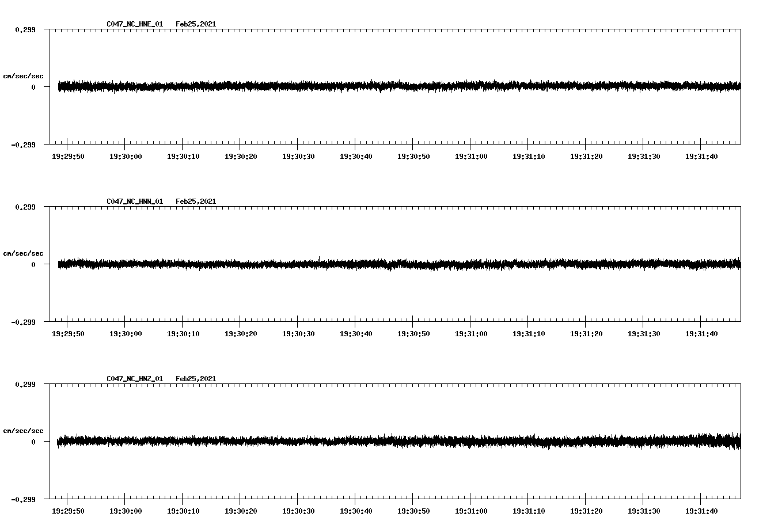This screenshot has height=532, width=782.
Task: Click the cm/sec/sec label on the bottom plot
Action: click(x=23, y=430)
